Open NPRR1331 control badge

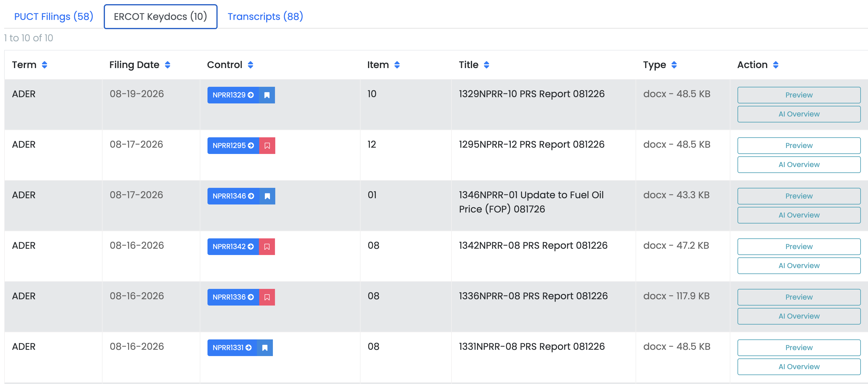(x=232, y=348)
